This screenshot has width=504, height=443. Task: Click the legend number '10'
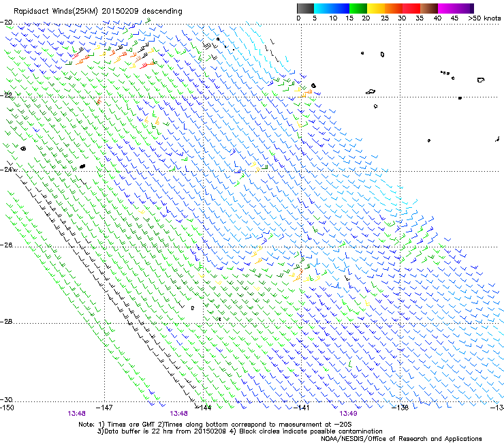pos(333,18)
